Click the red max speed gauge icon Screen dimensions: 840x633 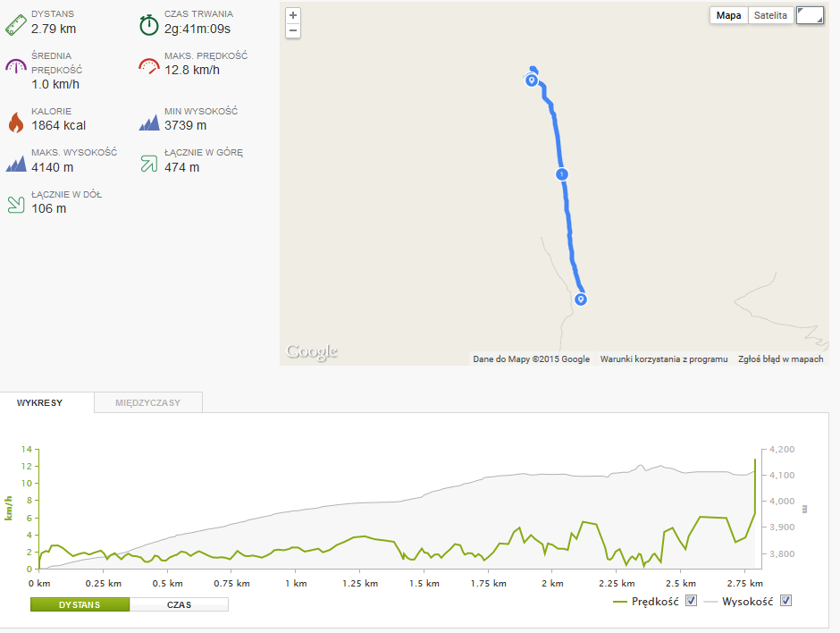point(149,66)
